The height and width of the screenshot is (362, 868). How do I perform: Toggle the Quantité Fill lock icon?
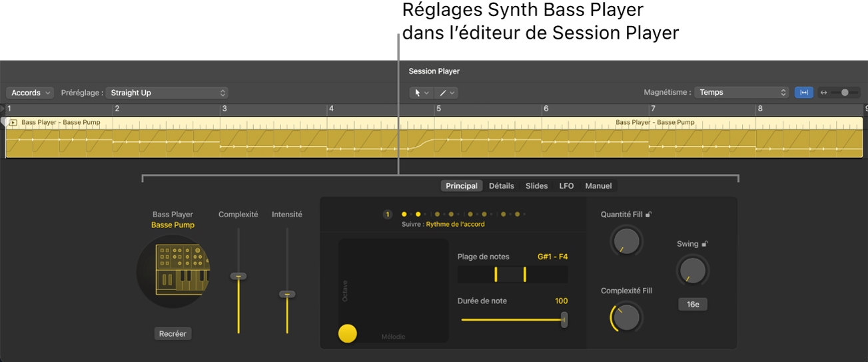point(649,214)
